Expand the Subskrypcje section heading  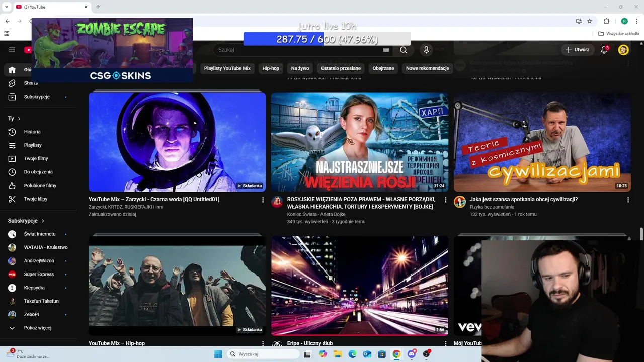click(x=26, y=221)
